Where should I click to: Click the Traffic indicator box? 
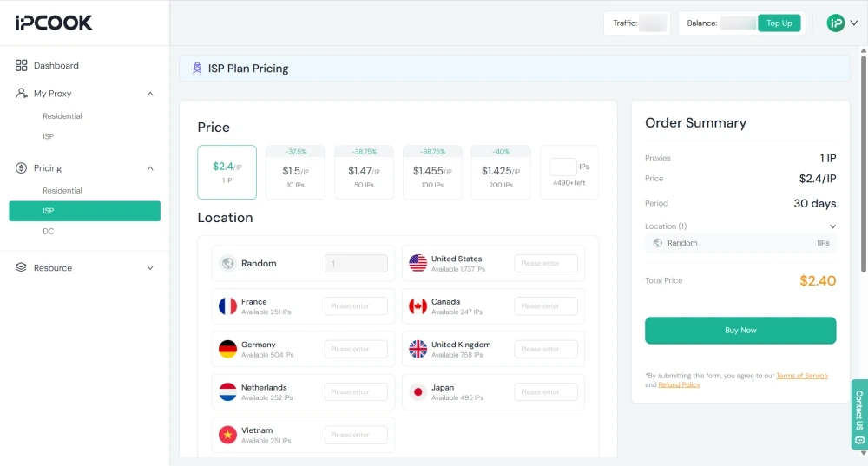pyautogui.click(x=637, y=23)
